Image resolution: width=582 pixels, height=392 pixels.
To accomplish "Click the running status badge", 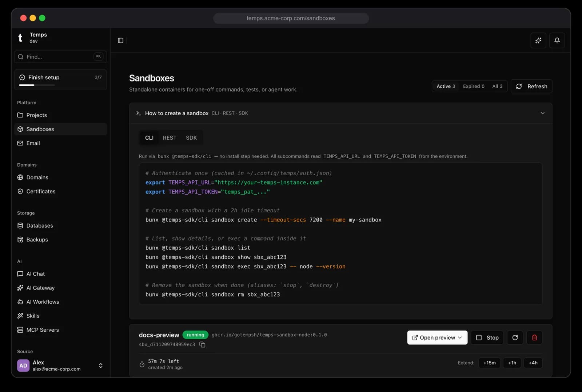I will coord(195,335).
